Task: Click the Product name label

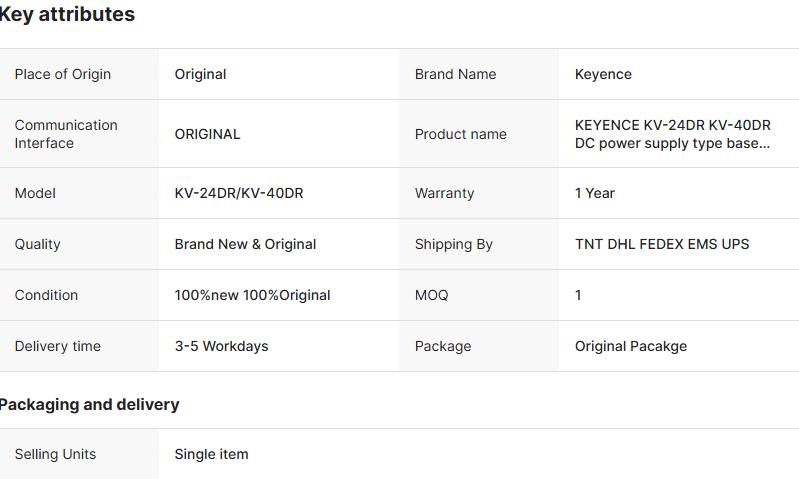Action: (x=460, y=134)
